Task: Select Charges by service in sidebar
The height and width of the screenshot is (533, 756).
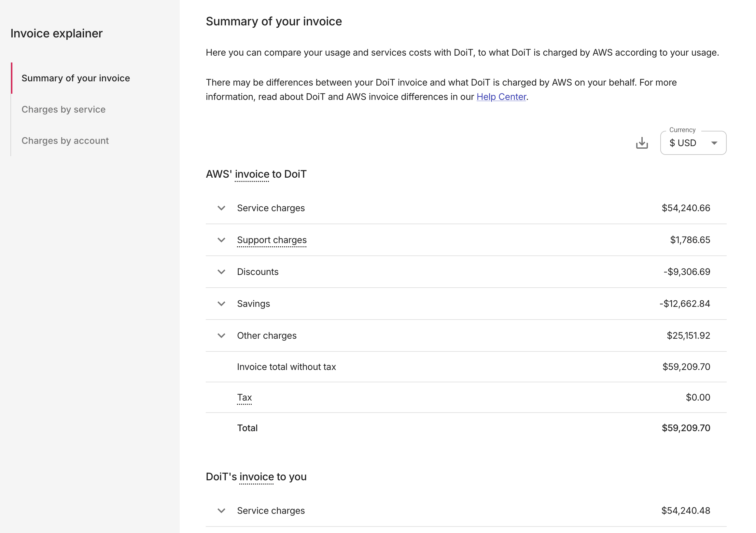Action: click(x=63, y=109)
